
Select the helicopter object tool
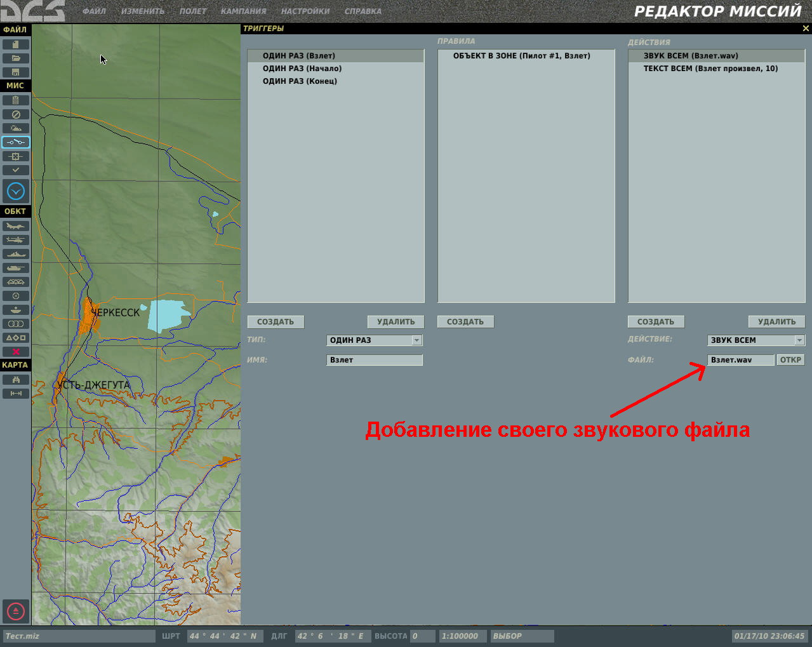(16, 240)
